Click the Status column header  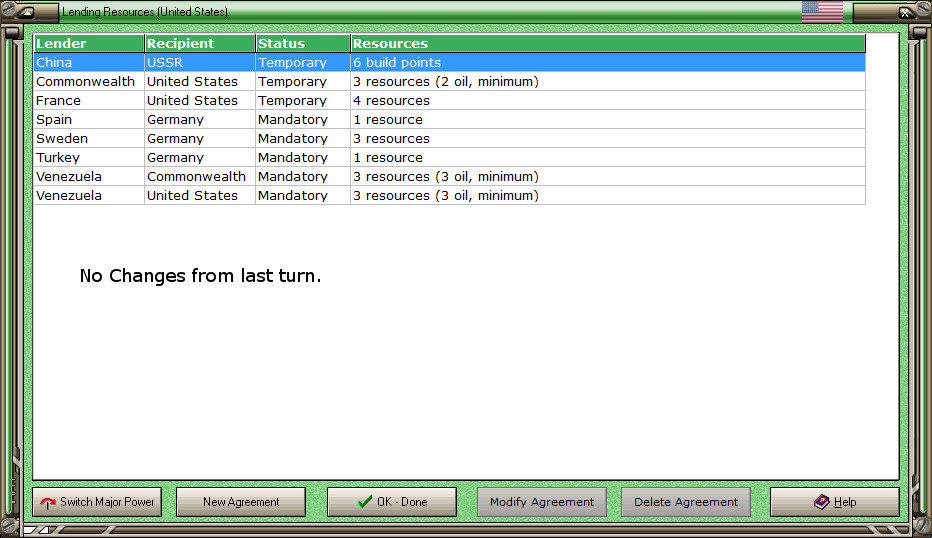[x=303, y=43]
